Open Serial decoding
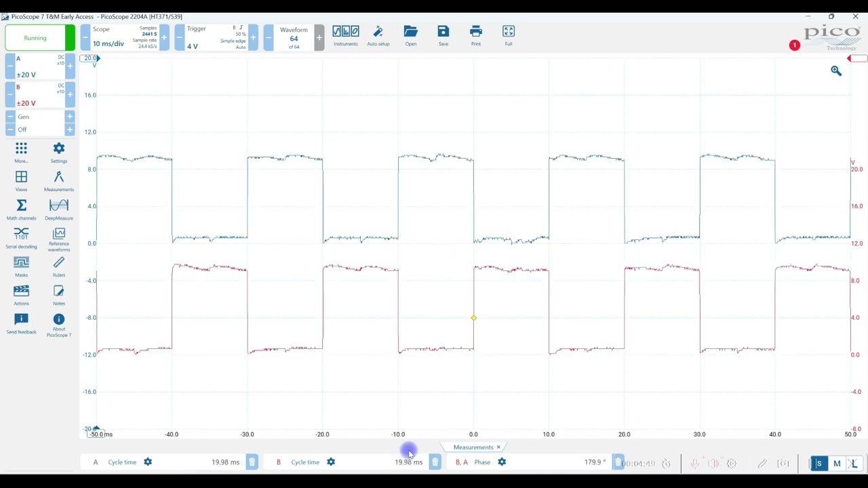This screenshot has width=868, height=488. (21, 238)
